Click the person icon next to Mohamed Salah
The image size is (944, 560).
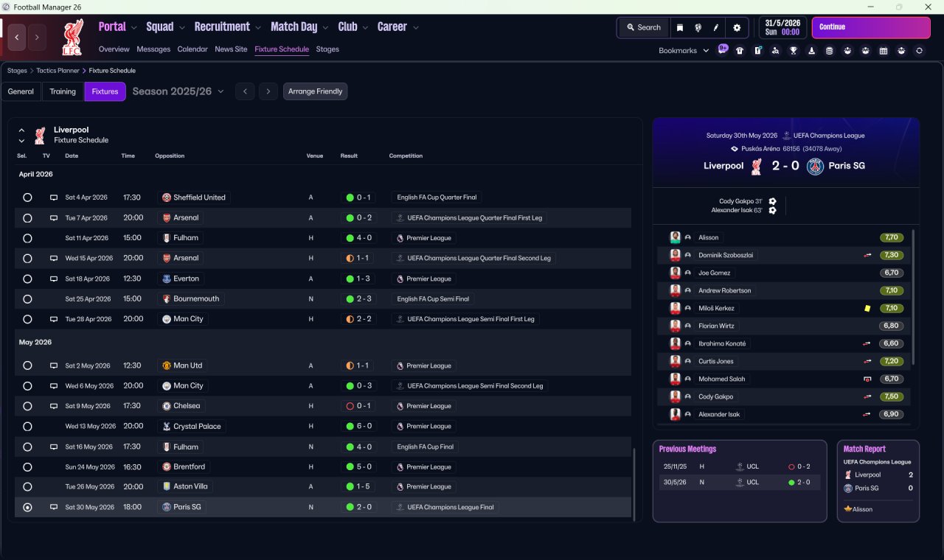[688, 379]
